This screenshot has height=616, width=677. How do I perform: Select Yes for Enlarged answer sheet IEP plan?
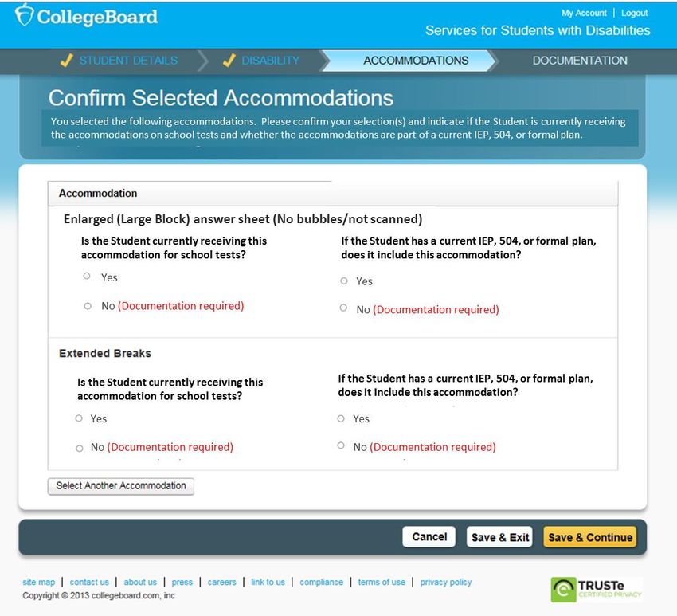click(x=344, y=281)
